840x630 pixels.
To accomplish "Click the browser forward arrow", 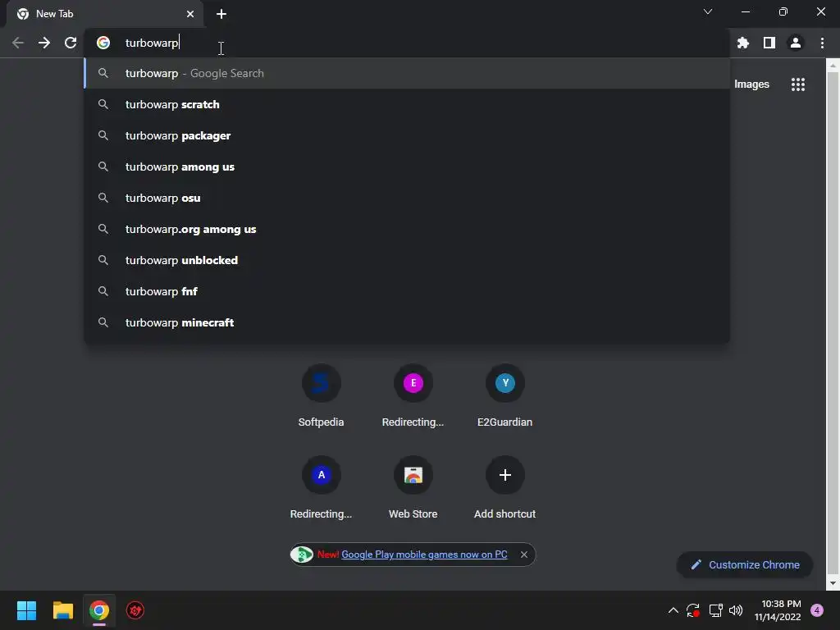I will click(44, 43).
